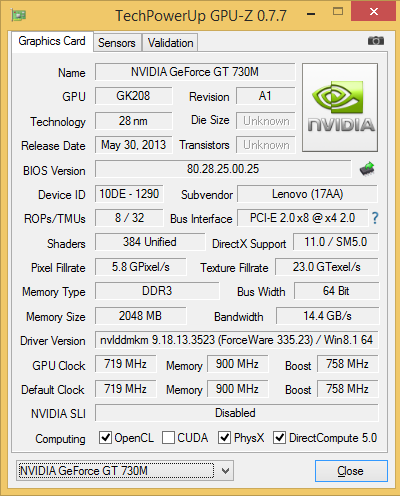
Task: Click the Release Date label
Action: point(53,146)
